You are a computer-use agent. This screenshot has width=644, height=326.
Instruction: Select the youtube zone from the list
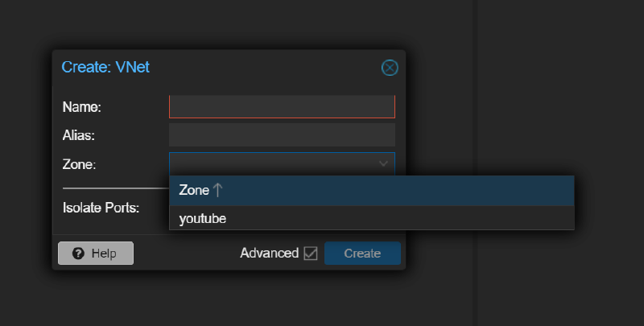pos(203,218)
